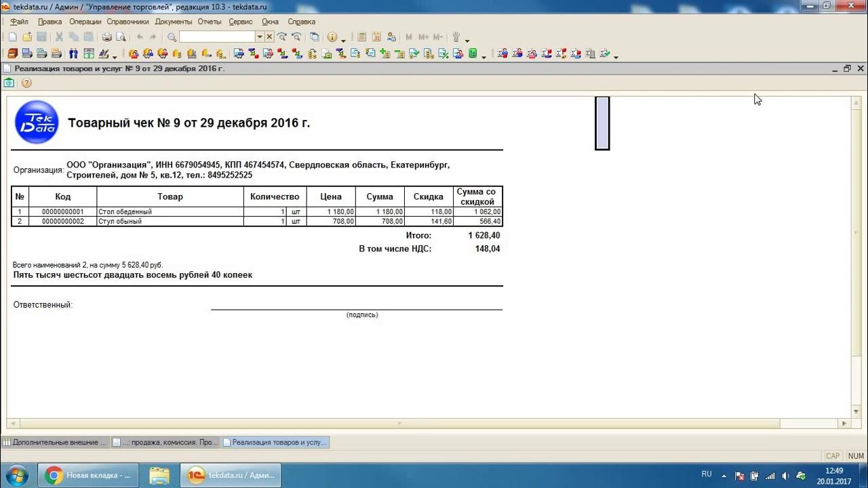Click the Paste clipboard icon
Screen dimensions: 868x488
[87, 37]
